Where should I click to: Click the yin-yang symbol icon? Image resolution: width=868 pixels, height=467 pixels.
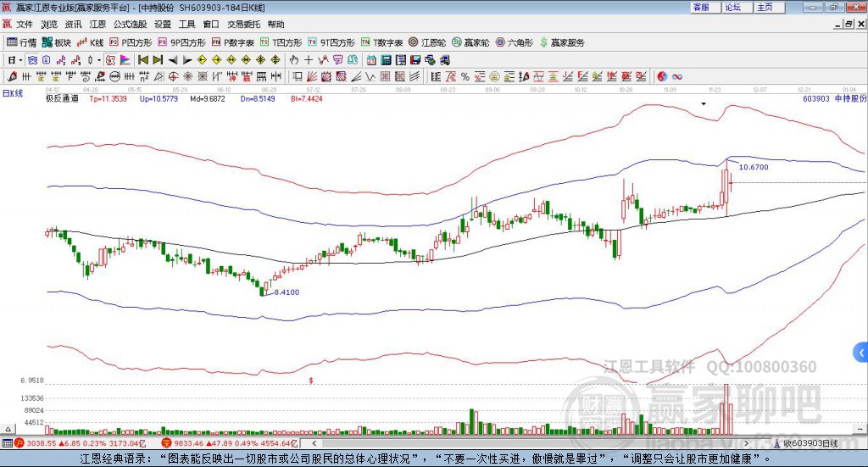coord(662,77)
